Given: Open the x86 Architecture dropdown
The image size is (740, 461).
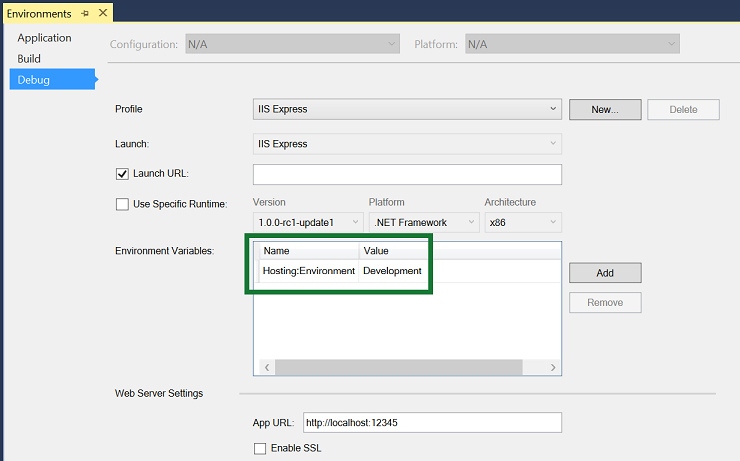Looking at the screenshot, I should coord(523,222).
